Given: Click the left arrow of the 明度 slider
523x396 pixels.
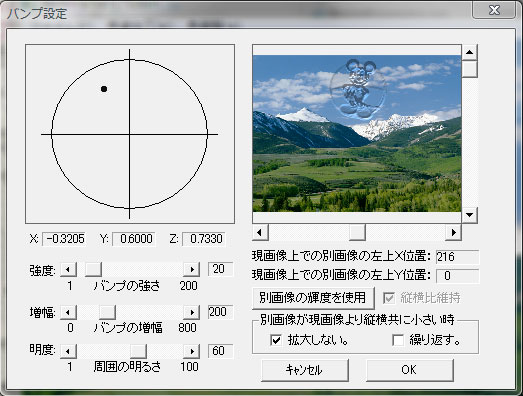Looking at the screenshot, I should coord(68,351).
